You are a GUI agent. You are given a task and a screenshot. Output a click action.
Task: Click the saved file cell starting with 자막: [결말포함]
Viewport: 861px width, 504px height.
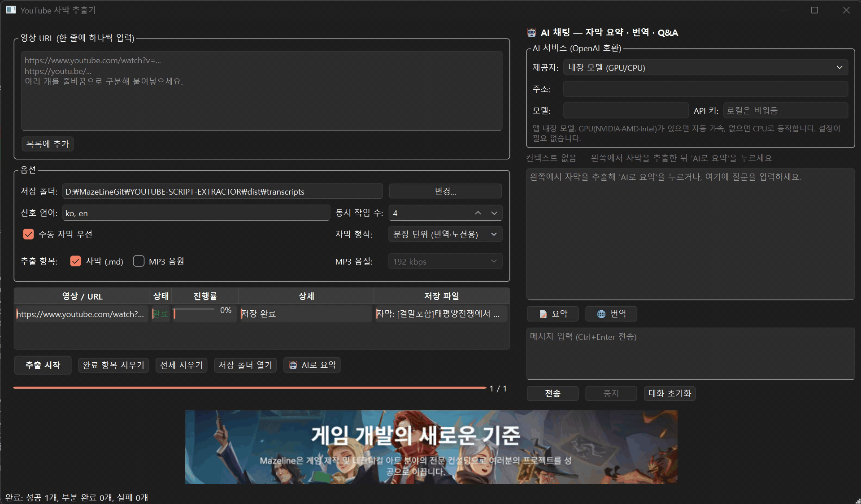(x=441, y=314)
